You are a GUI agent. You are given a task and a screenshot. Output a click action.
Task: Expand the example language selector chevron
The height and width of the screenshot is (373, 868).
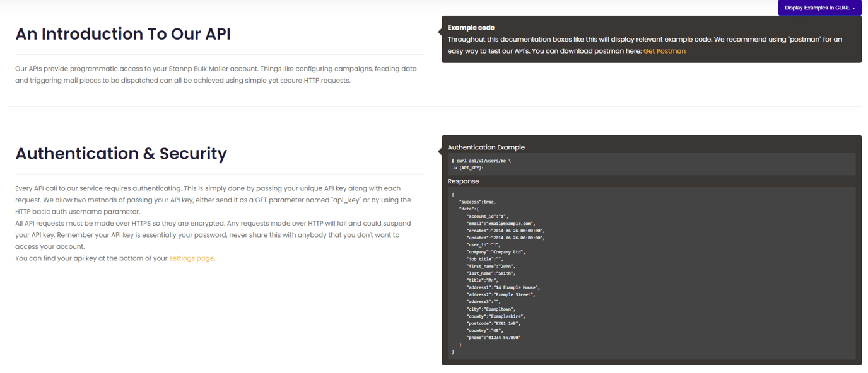pyautogui.click(x=856, y=8)
